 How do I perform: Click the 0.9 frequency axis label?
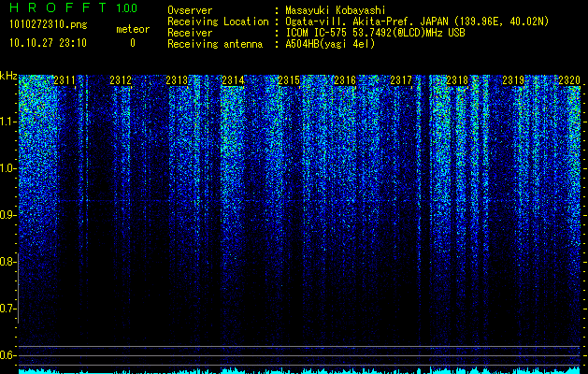[7, 215]
